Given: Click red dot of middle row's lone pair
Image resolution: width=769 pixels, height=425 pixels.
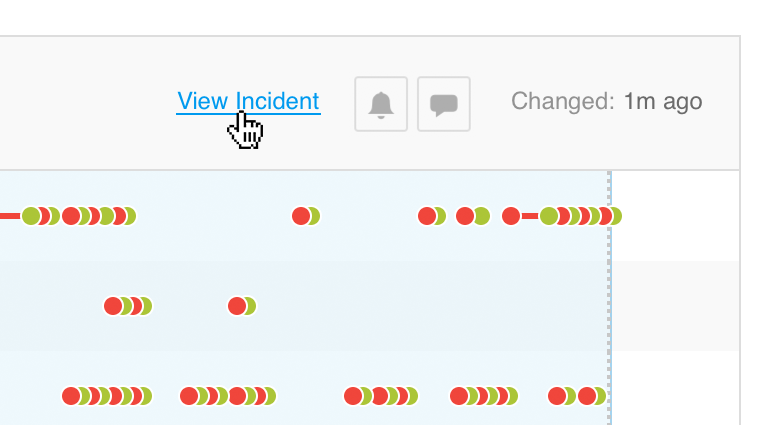Looking at the screenshot, I should click(237, 306).
